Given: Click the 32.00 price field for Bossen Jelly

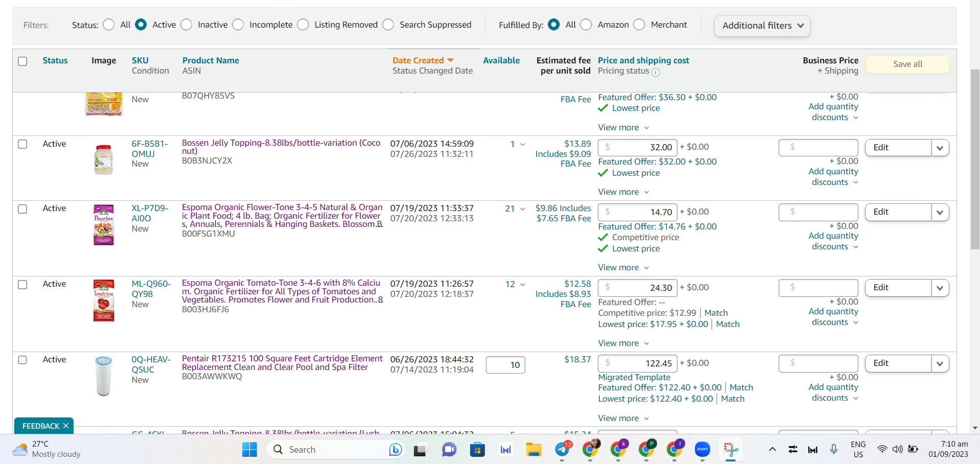Looking at the screenshot, I should [x=638, y=147].
